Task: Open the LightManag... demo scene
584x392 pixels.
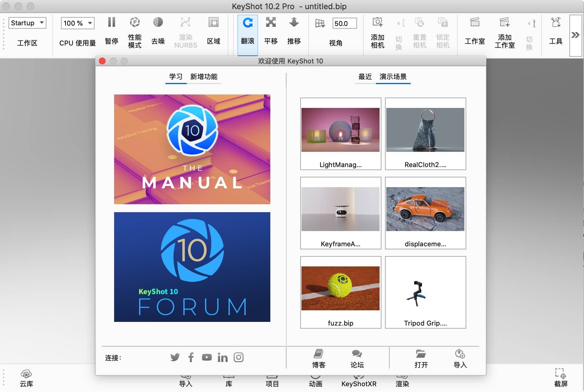Action: 341,134
